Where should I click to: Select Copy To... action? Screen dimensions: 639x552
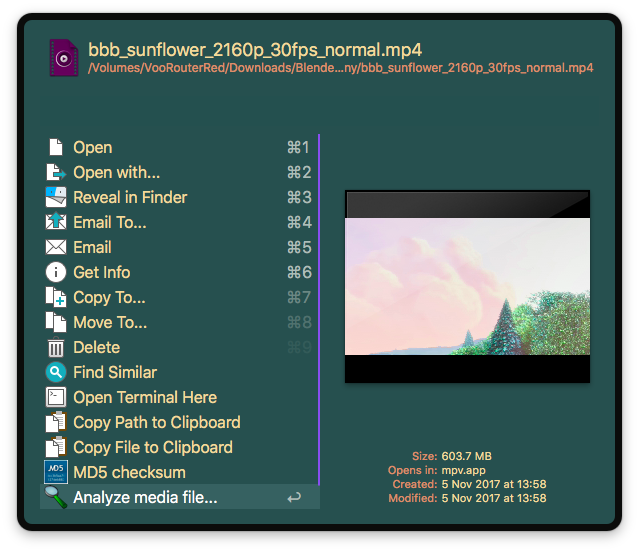[109, 297]
